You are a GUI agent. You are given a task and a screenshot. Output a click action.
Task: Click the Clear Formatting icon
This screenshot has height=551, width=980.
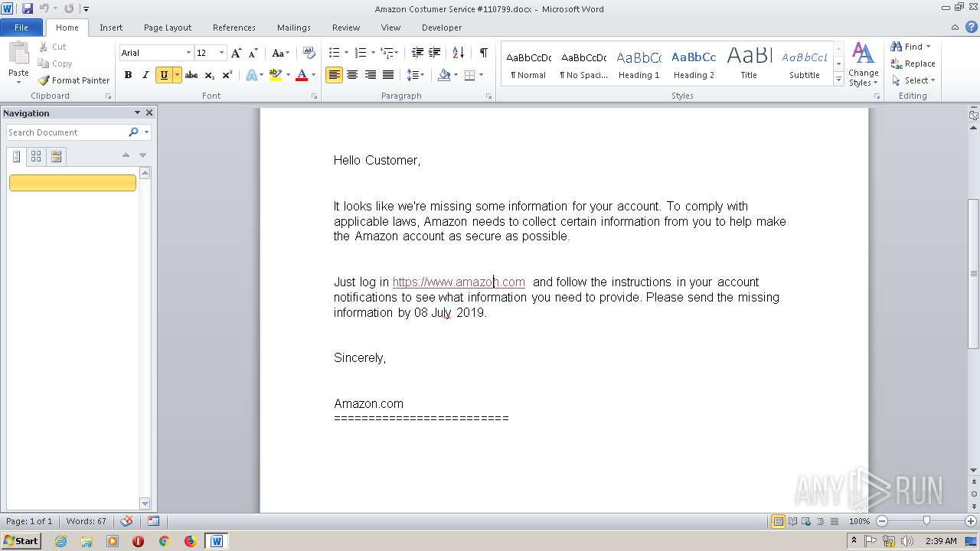tap(309, 53)
